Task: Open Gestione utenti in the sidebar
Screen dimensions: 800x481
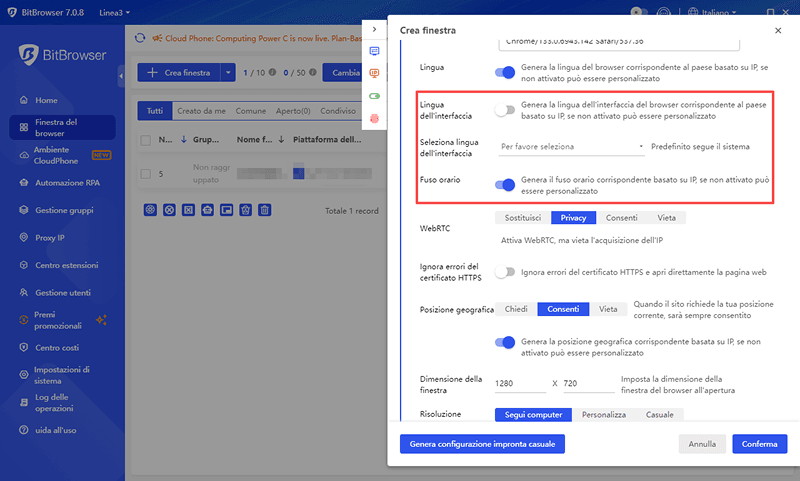Action: (62, 293)
